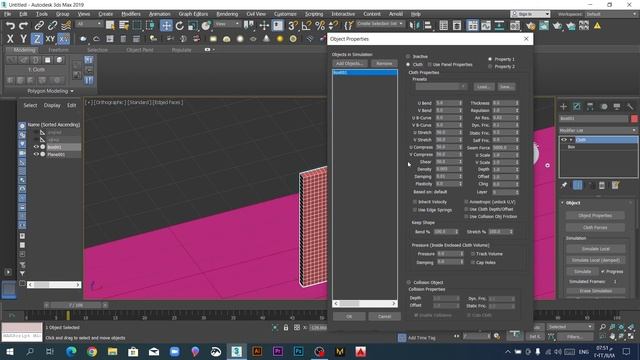
Task: Open the Curve Editor icon
Action: pos(486,26)
